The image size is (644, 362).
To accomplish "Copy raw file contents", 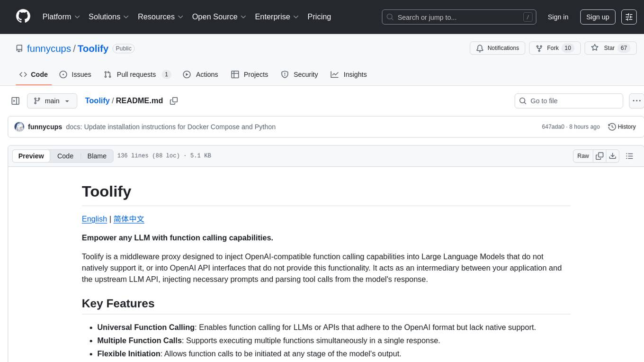I will tap(599, 156).
